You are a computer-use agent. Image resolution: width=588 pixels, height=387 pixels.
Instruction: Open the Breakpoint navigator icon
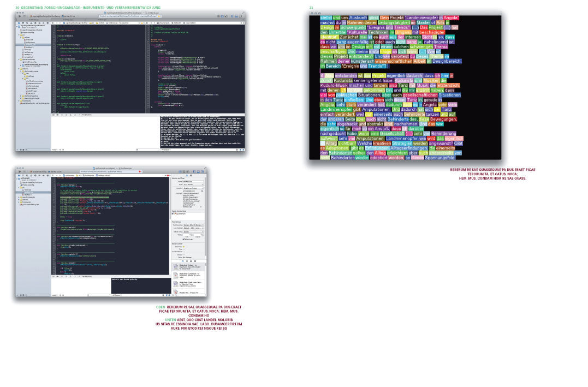pos(44,175)
